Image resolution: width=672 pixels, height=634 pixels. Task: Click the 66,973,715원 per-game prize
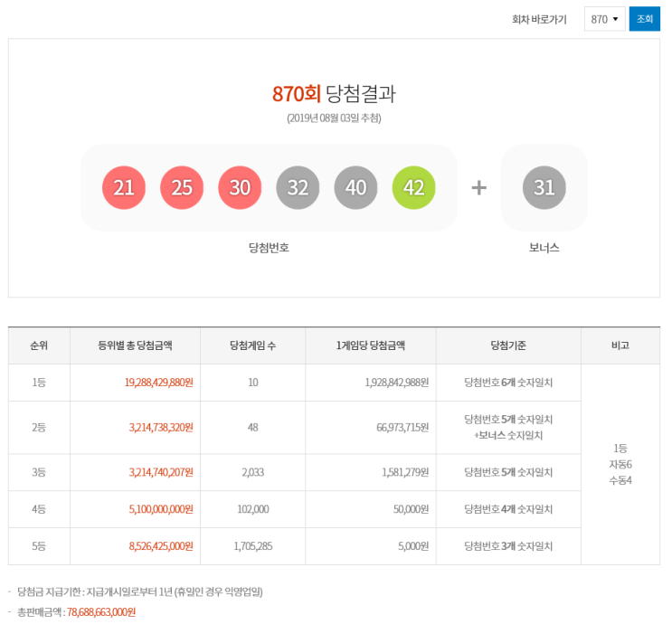point(402,428)
